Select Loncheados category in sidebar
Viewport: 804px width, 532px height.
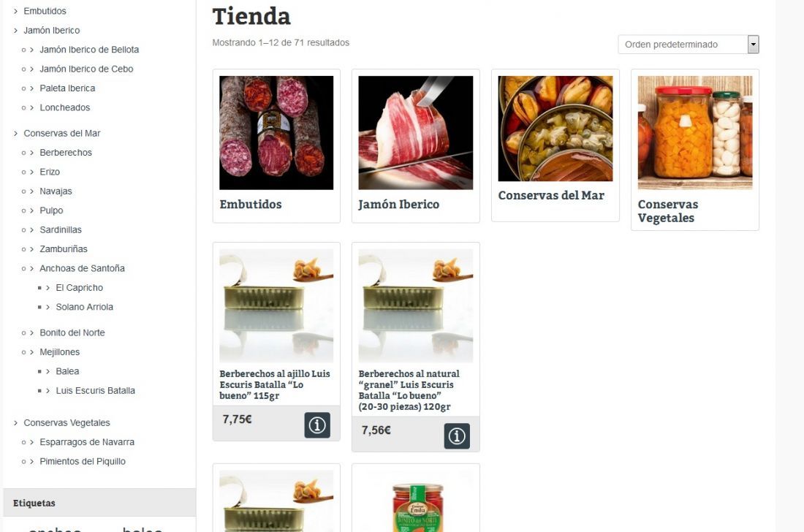tap(64, 107)
